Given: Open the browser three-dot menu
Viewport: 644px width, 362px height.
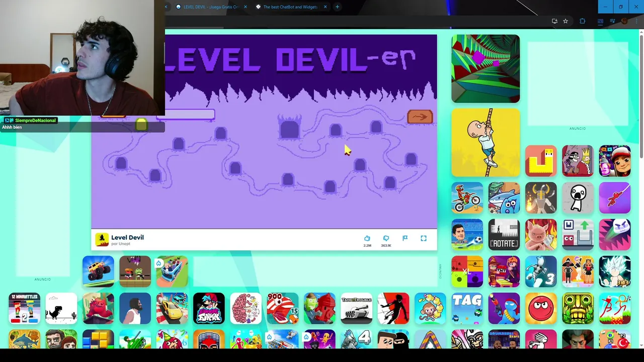Looking at the screenshot, I should [635, 21].
